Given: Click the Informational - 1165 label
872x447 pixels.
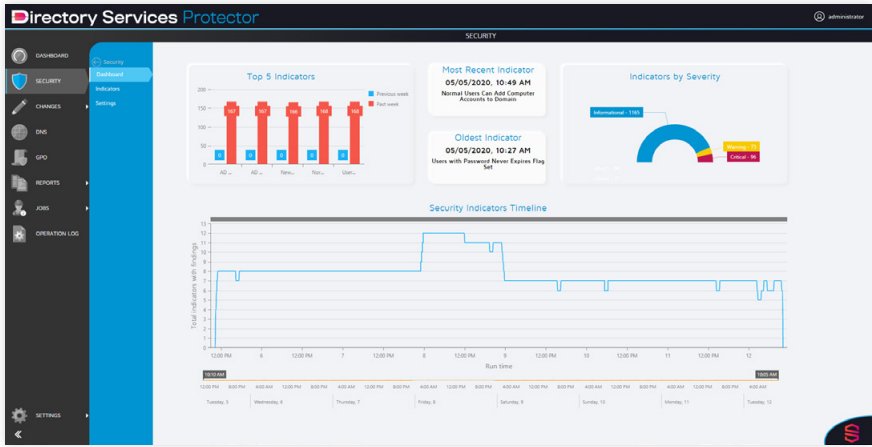Looking at the screenshot, I should coord(616,113).
